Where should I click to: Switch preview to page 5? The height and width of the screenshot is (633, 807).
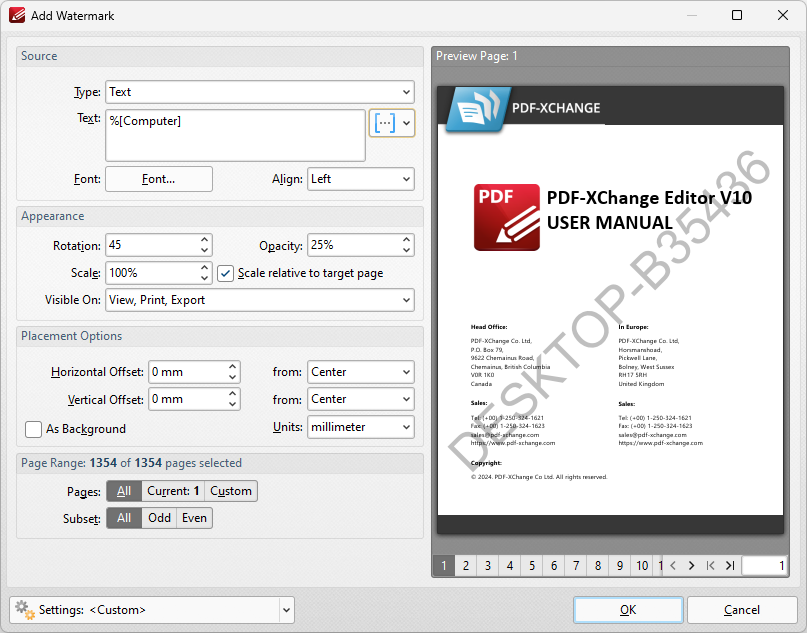point(532,566)
